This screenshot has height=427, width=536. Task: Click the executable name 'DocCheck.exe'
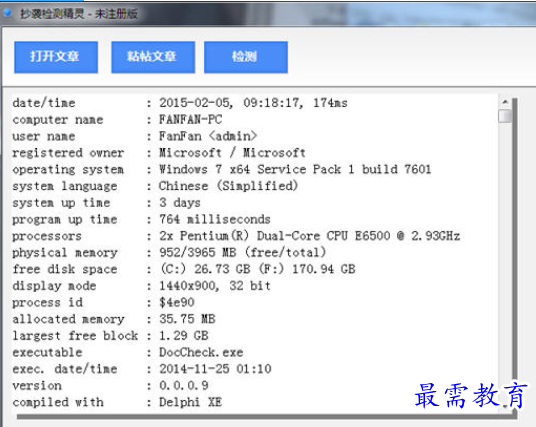coord(201,352)
